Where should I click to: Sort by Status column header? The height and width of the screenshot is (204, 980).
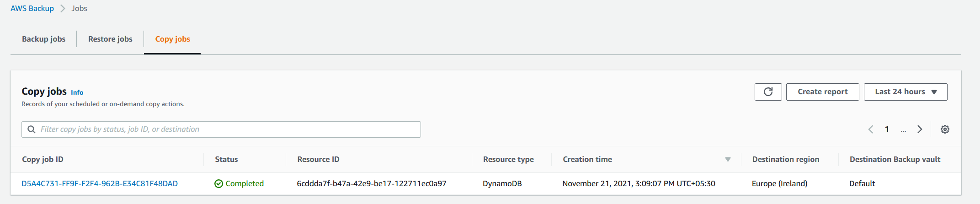click(226, 159)
